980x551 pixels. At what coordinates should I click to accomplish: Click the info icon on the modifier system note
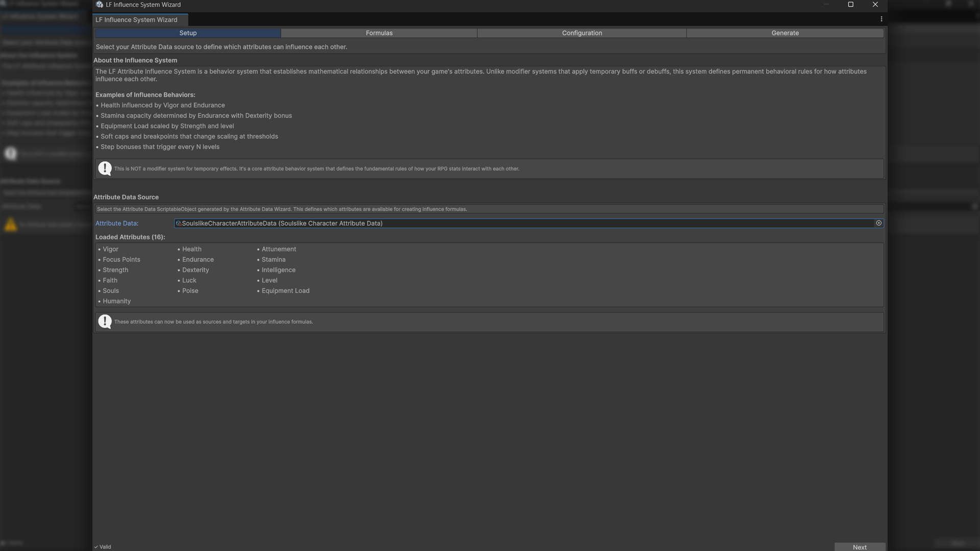click(x=105, y=168)
